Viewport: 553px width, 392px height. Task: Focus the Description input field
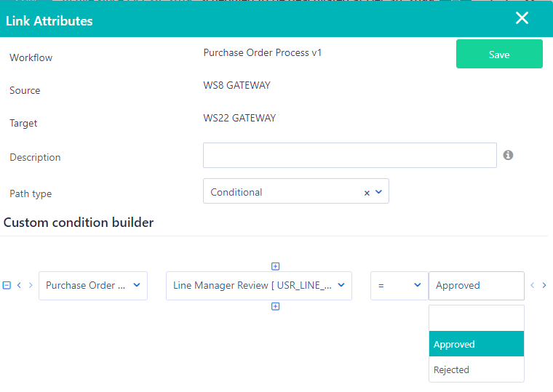(350, 156)
